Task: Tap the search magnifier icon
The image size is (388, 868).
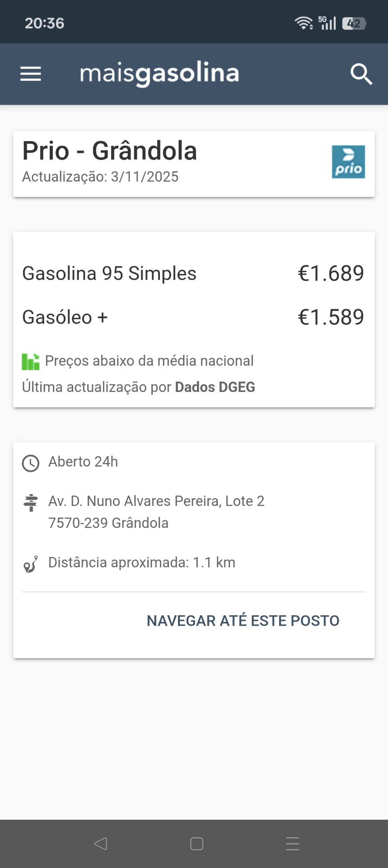Action: coord(361,74)
